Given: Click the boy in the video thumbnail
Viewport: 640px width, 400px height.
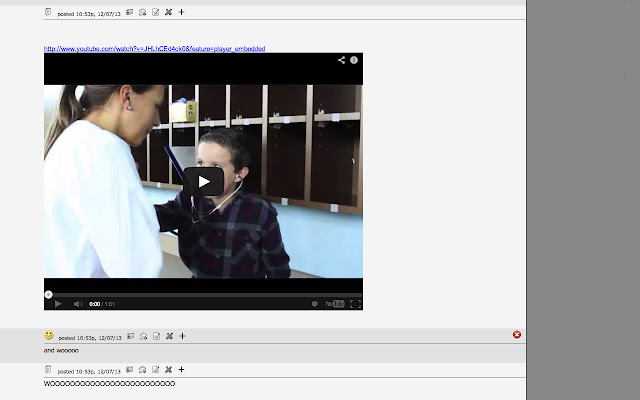Looking at the screenshot, I should click(x=229, y=204).
